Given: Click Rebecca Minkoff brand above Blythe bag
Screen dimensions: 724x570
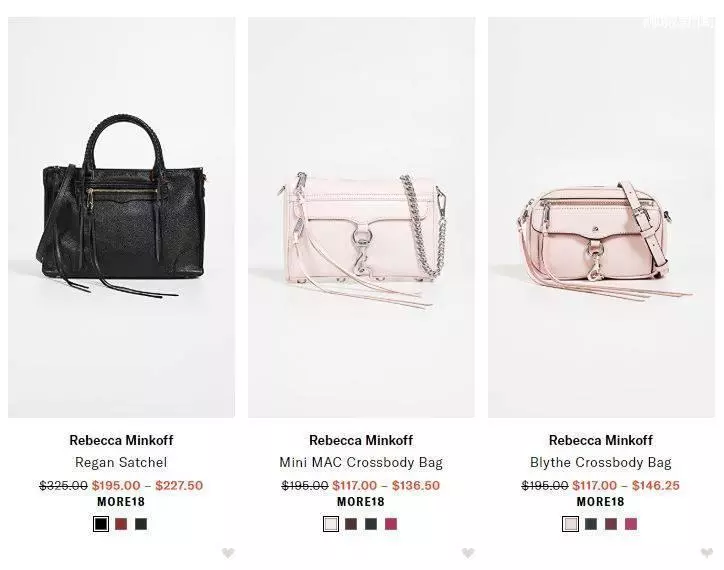Looking at the screenshot, I should (601, 440).
